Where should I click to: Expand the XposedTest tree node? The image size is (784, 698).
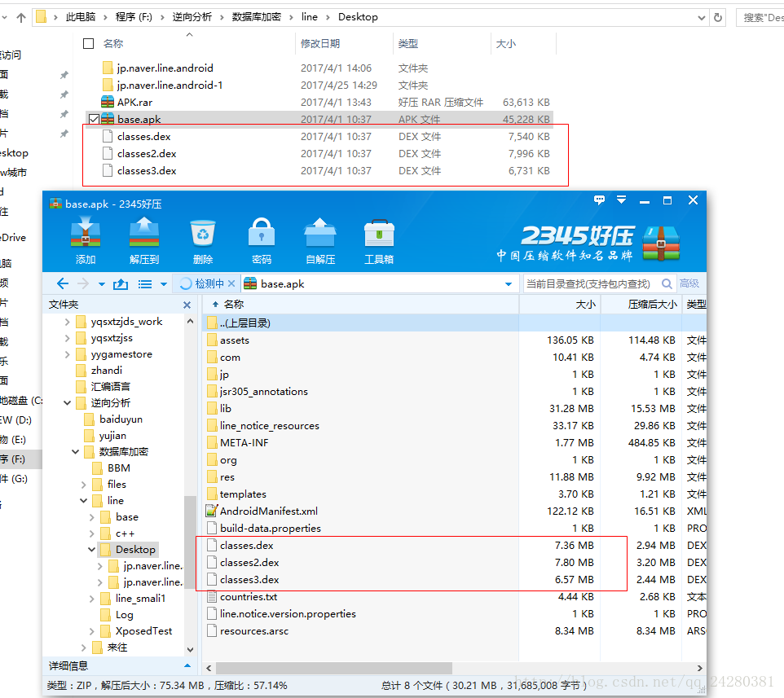click(x=91, y=631)
